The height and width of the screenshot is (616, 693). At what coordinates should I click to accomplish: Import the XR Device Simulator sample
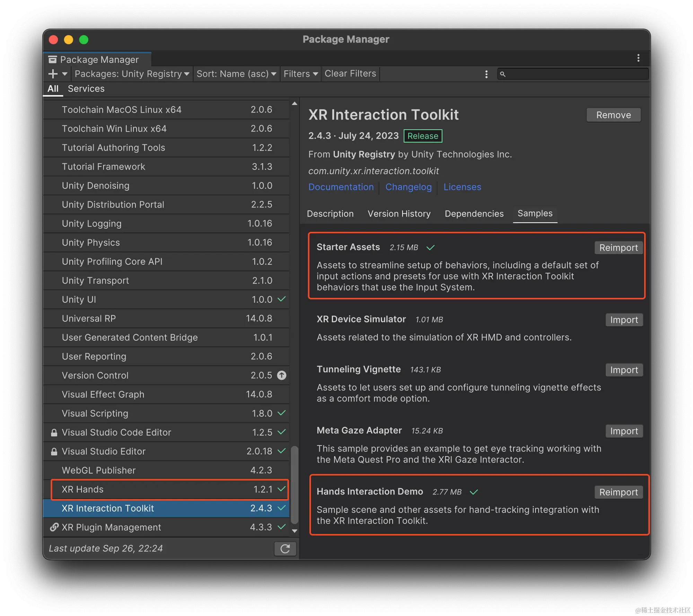[x=624, y=320]
